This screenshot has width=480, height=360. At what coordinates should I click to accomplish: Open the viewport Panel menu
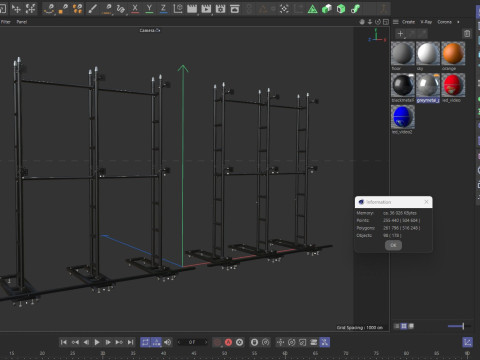[x=22, y=22]
